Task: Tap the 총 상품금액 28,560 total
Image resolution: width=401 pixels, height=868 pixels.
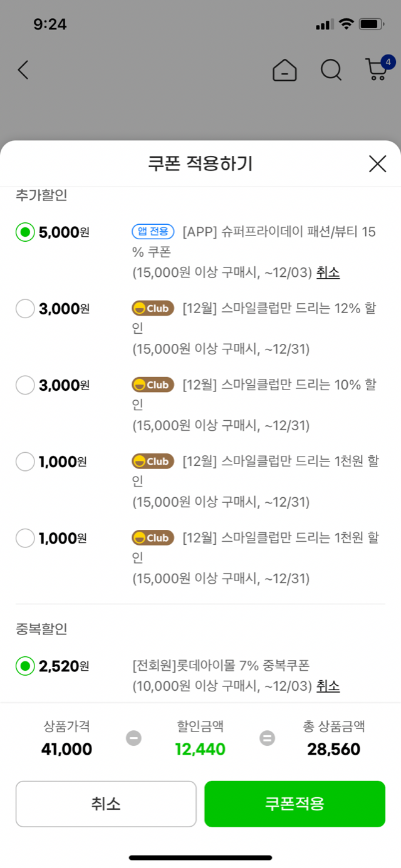Action: (x=334, y=749)
